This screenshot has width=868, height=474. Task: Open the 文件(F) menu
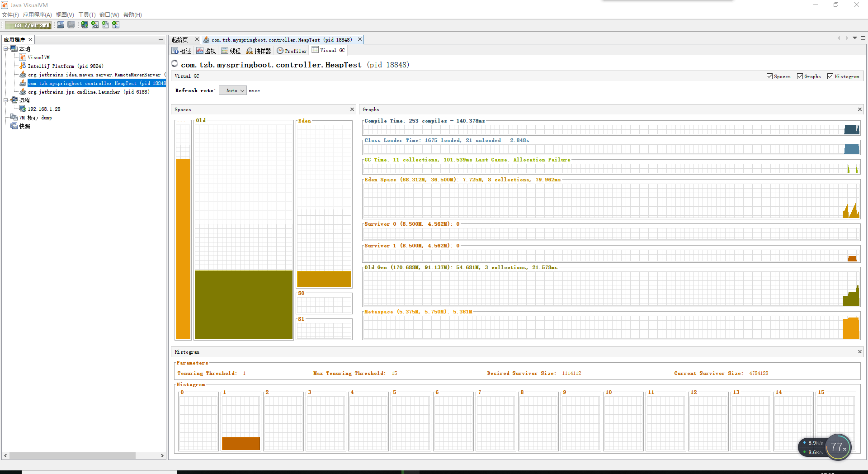(x=10, y=15)
